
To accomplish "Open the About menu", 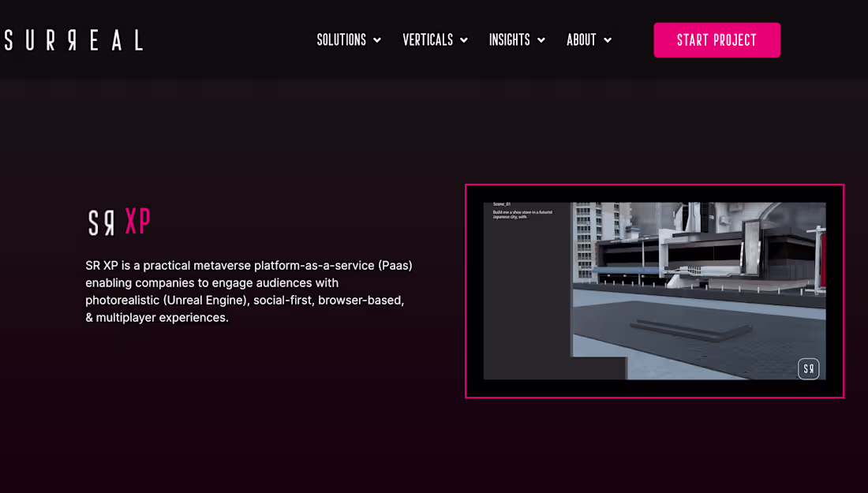I will pyautogui.click(x=582, y=40).
